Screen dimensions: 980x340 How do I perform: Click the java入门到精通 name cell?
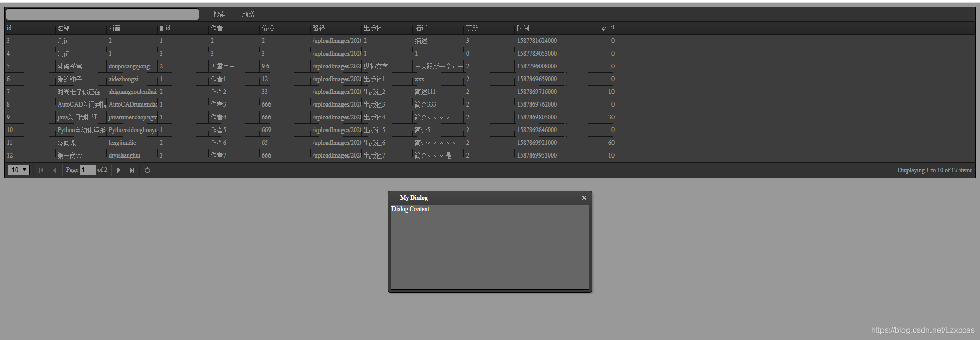(x=81, y=117)
